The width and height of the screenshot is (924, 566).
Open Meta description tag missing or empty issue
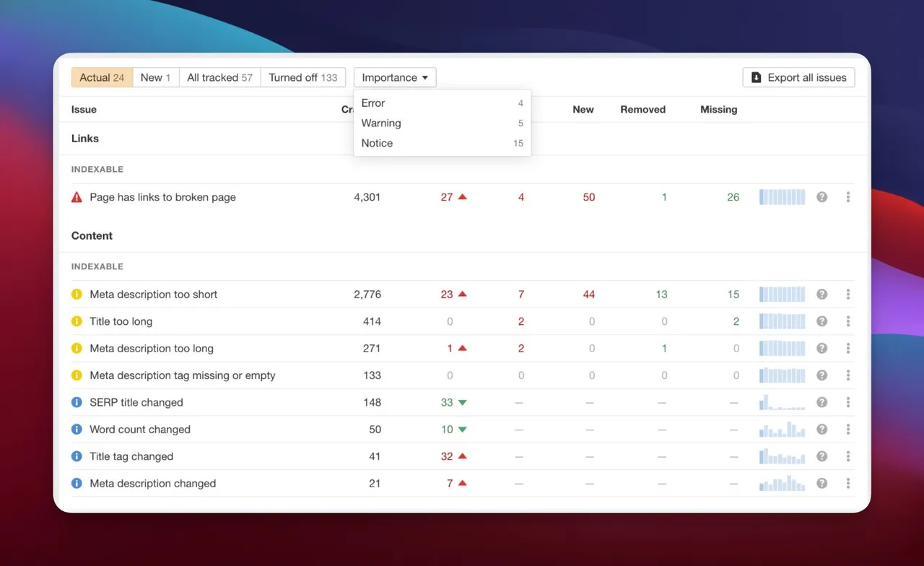[x=183, y=375]
